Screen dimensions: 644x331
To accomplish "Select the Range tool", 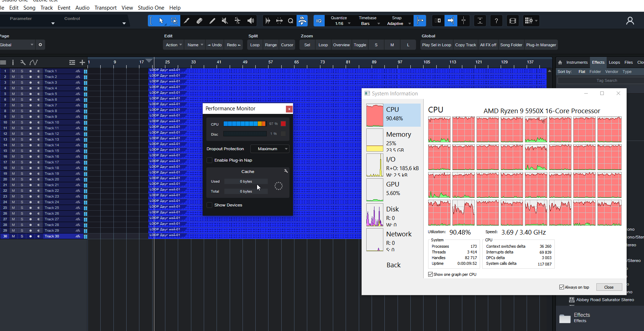I will (x=174, y=21).
